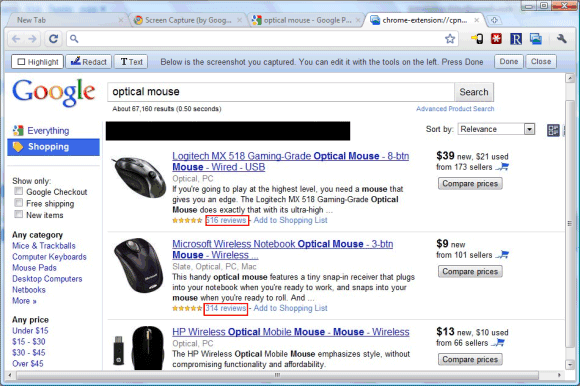Select the Redact tool

point(89,62)
